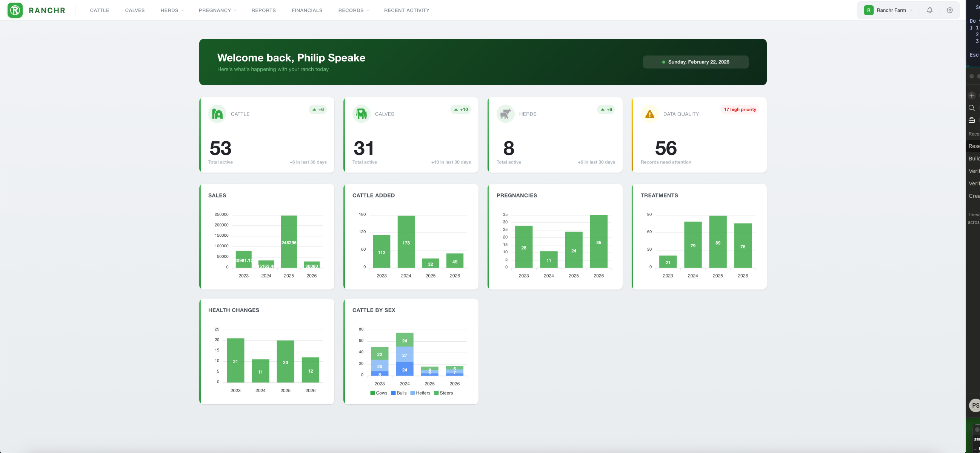This screenshot has height=453, width=980.
Task: Open Recent Activity link
Action: coord(406,10)
